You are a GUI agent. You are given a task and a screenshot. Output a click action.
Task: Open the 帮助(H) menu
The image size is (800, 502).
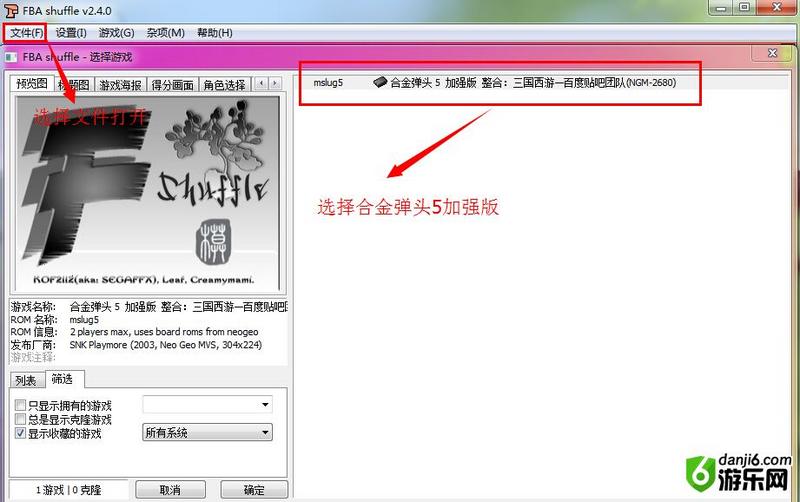pos(215,33)
